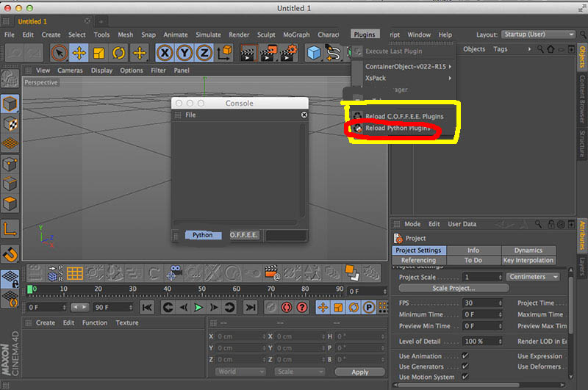Open the Layout Startup (User) dropdown

(x=538, y=35)
